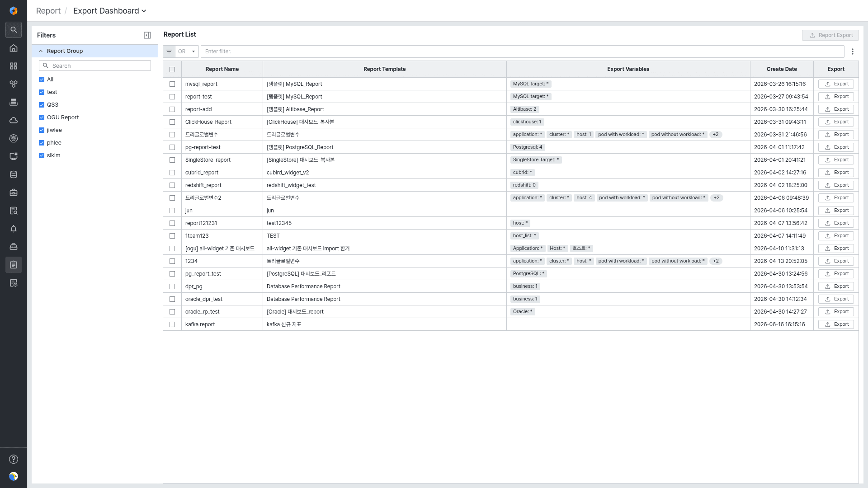Open the briefcase icon in sidebar
This screenshot has width=868, height=488.
(14, 192)
